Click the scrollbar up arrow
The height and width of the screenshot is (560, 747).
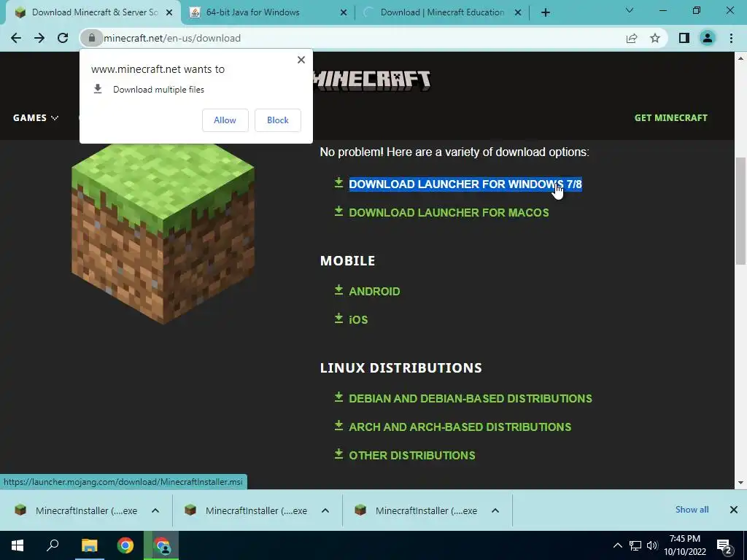(740, 58)
